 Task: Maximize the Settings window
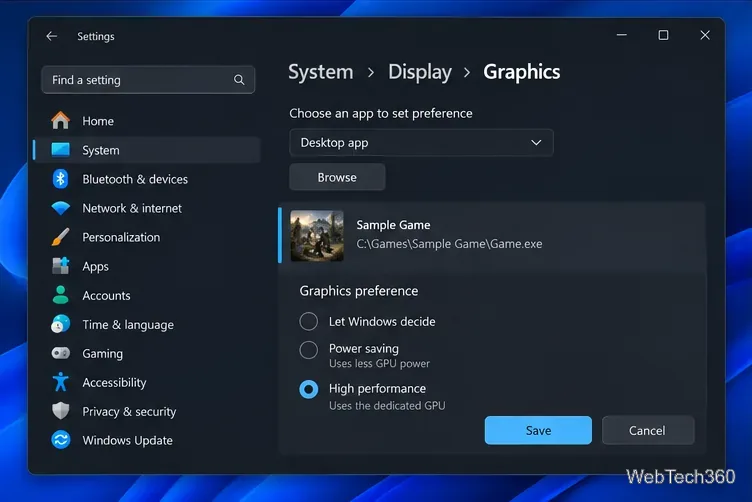tap(663, 35)
